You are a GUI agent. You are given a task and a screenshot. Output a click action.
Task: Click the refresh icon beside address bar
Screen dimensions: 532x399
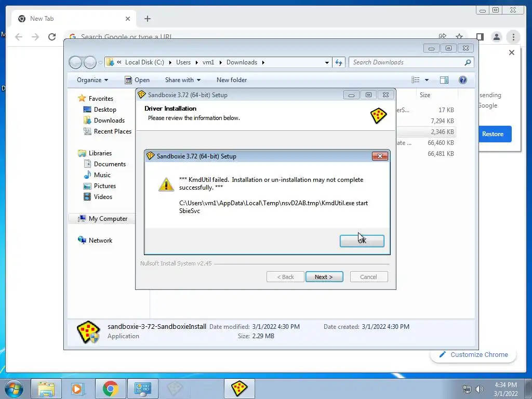click(339, 62)
